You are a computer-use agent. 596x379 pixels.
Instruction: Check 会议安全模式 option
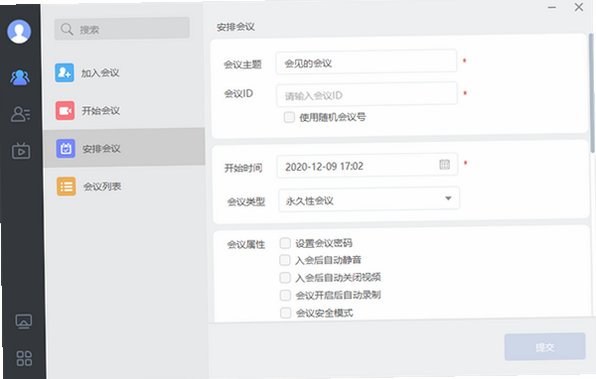[x=285, y=313]
